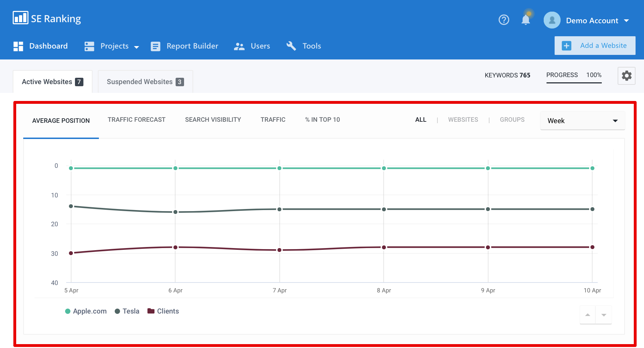The image size is (644, 348).
Task: Select the Traffic Forecast tab
Action: pyautogui.click(x=137, y=120)
